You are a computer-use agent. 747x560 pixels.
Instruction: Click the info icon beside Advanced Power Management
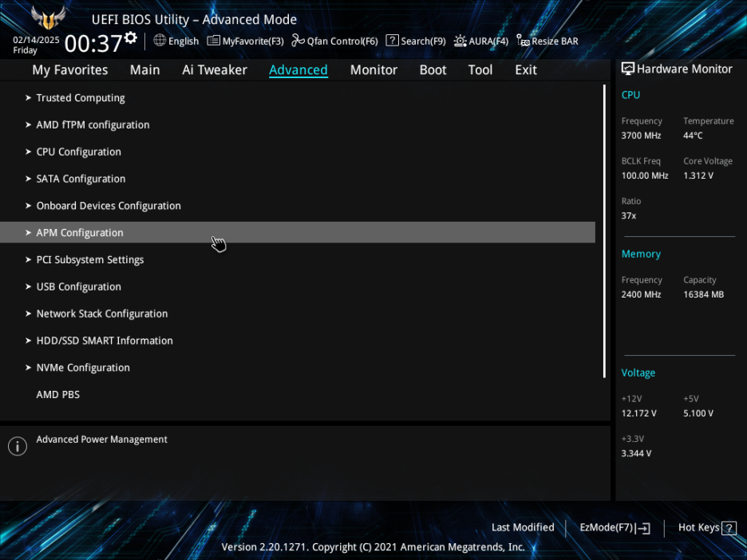(x=18, y=446)
